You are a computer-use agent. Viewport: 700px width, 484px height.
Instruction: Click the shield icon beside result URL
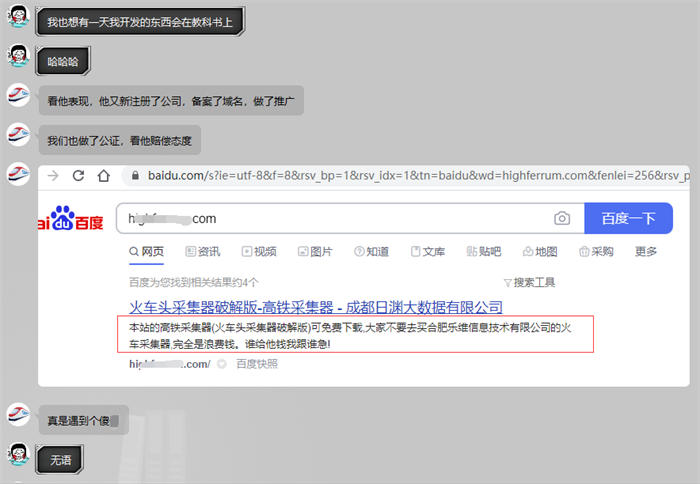(222, 364)
